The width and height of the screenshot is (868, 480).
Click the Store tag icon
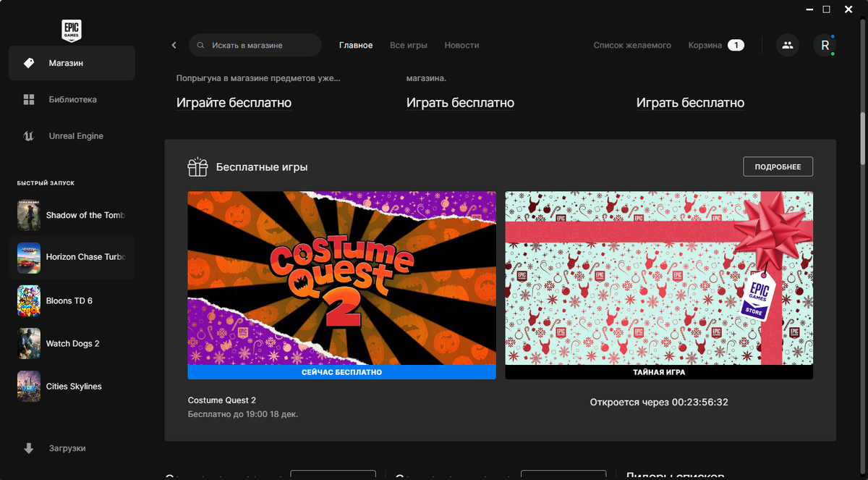(x=29, y=63)
